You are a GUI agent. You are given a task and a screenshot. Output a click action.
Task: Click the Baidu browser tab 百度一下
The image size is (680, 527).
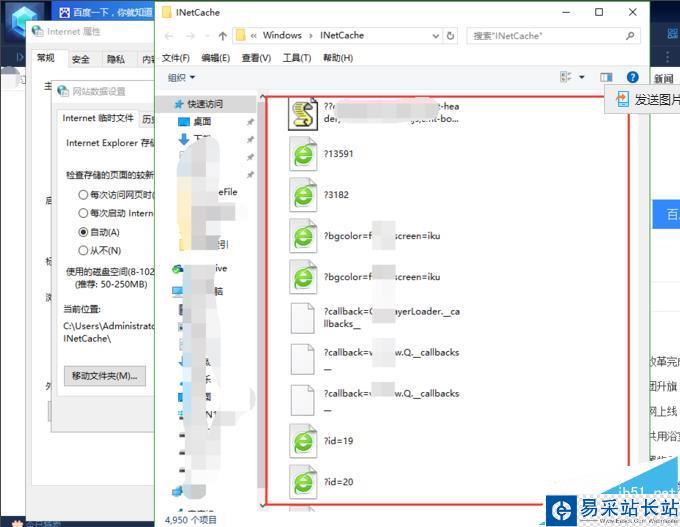click(x=105, y=12)
